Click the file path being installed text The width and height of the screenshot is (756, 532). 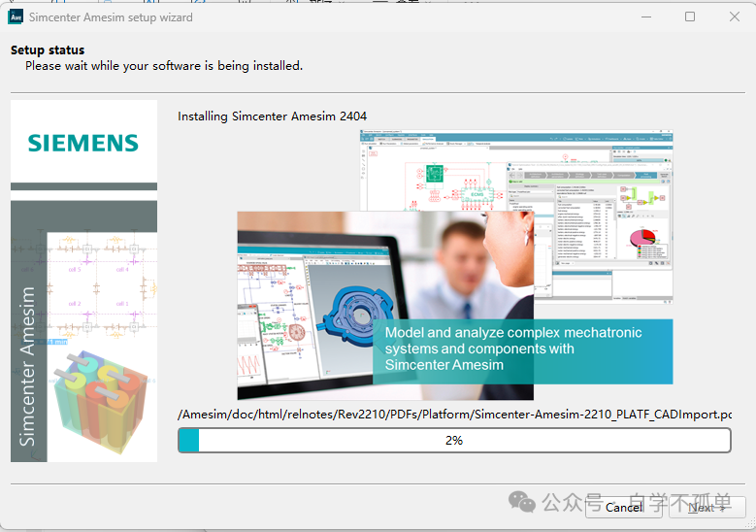(454, 415)
